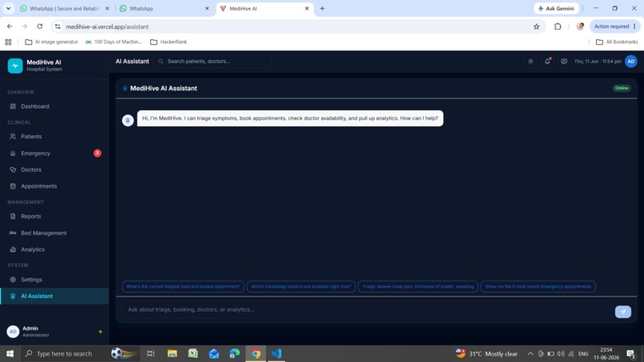
Task: Expand the tab search dropdown arrow in Chrome
Action: click(8, 8)
